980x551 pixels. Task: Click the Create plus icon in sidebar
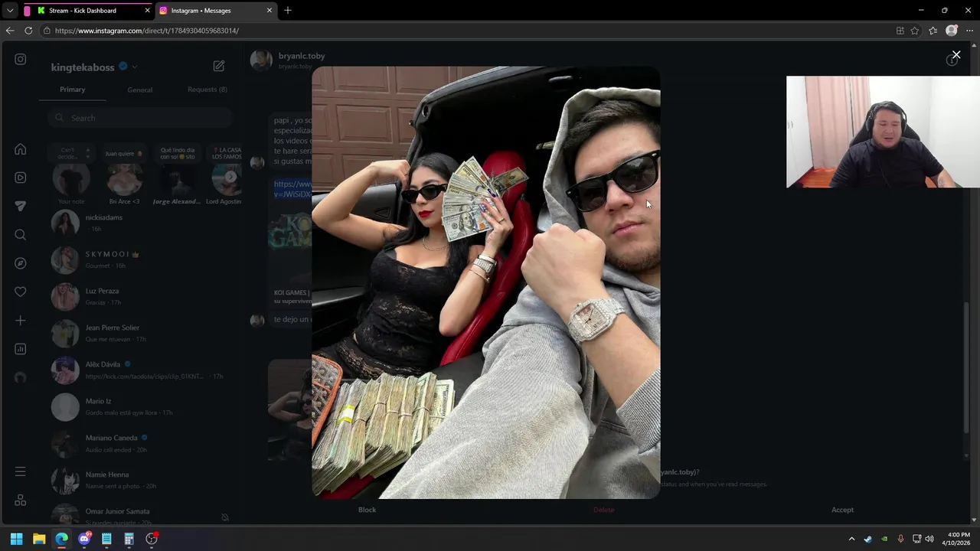(21, 321)
